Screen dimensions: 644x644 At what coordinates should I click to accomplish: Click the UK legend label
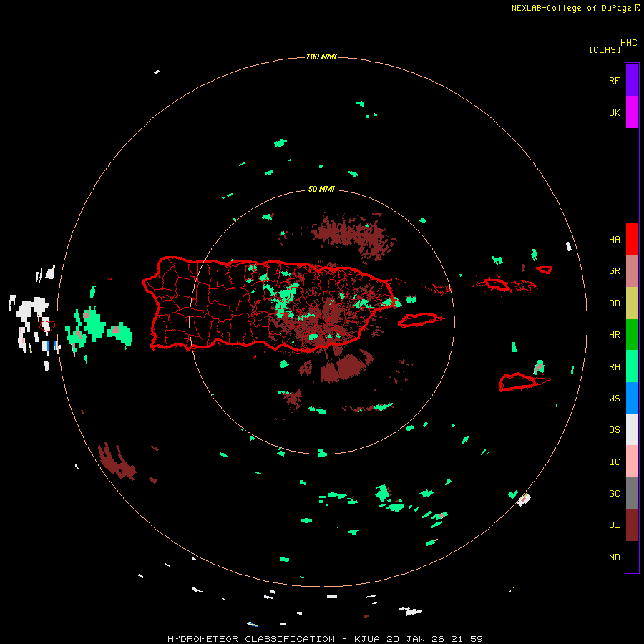614,112
